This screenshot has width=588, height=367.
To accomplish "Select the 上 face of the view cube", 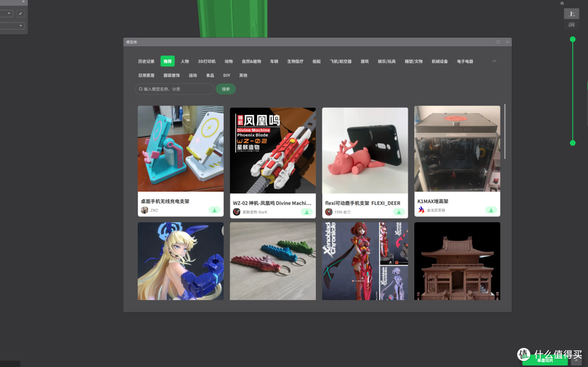I will [572, 14].
